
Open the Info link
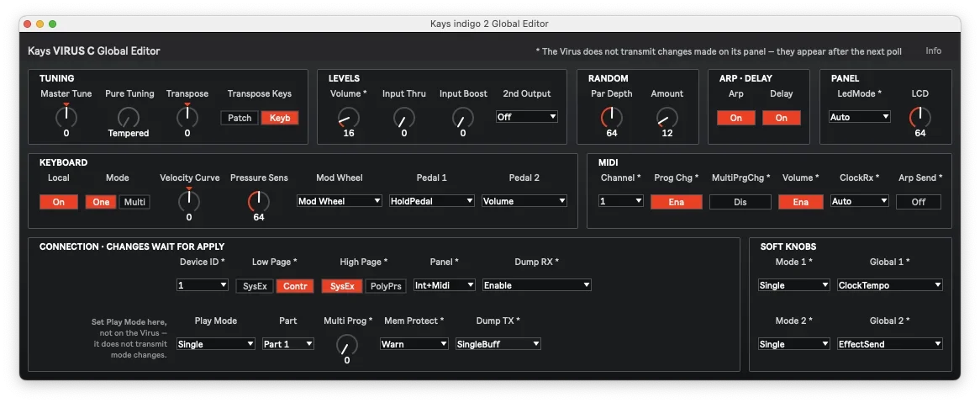(x=933, y=50)
